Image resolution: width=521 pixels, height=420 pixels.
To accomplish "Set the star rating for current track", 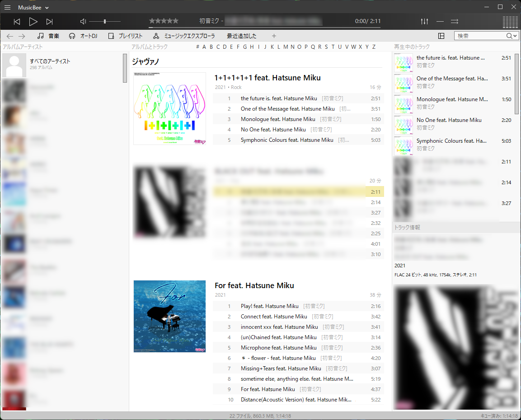I will click(x=164, y=21).
